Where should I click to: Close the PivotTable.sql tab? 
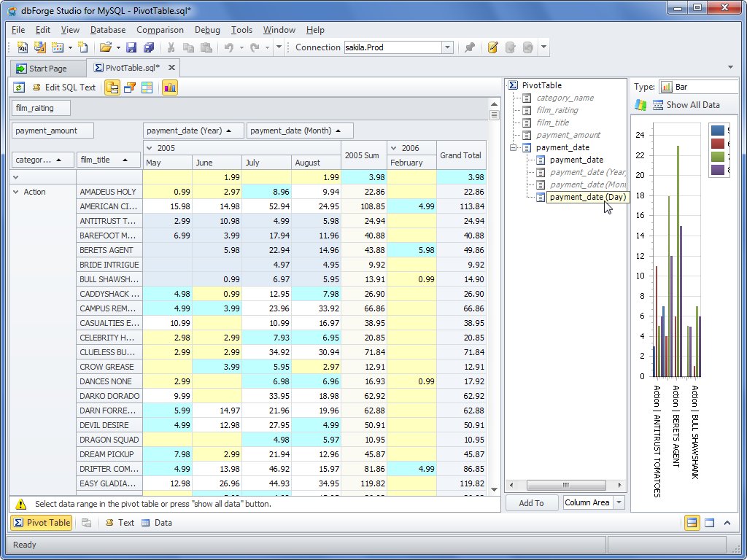(x=171, y=68)
